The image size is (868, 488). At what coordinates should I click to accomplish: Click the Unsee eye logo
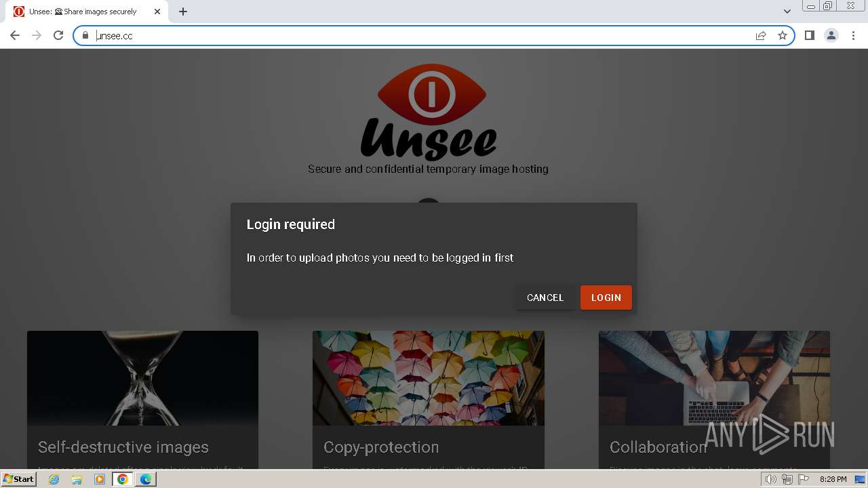431,95
